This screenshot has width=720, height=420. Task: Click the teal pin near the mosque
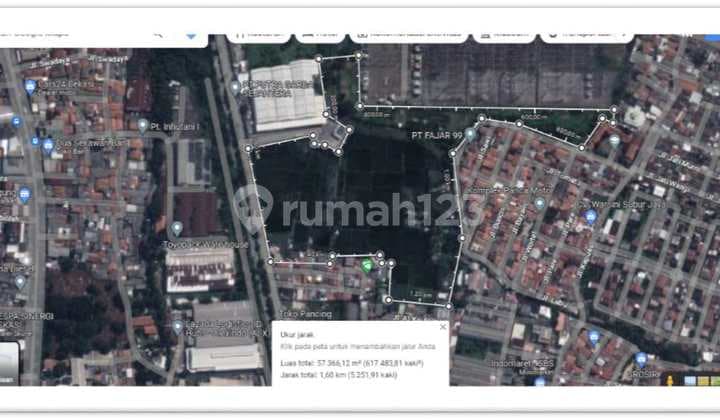[615, 141]
